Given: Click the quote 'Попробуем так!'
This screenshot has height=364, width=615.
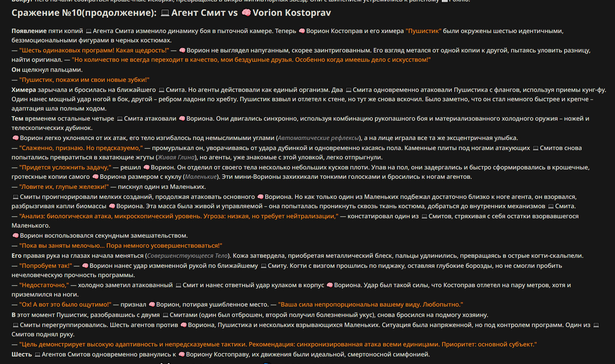Looking at the screenshot, I should pyautogui.click(x=46, y=266).
